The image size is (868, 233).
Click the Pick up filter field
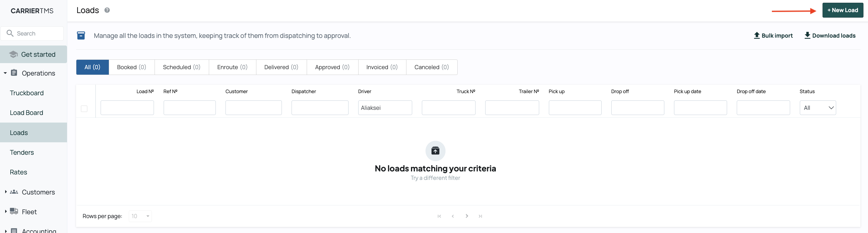coord(575,108)
